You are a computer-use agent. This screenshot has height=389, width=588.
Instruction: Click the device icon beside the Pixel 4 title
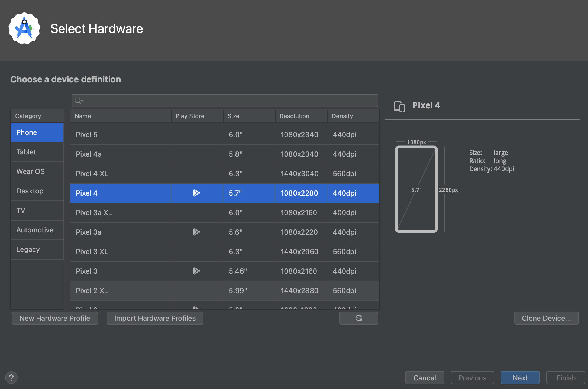tap(399, 106)
